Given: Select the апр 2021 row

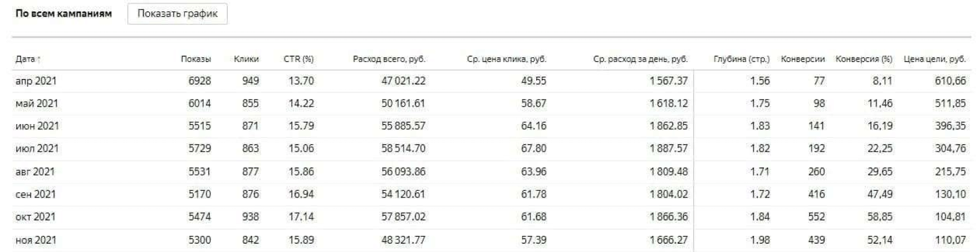Looking at the screenshot, I should [x=36, y=81].
